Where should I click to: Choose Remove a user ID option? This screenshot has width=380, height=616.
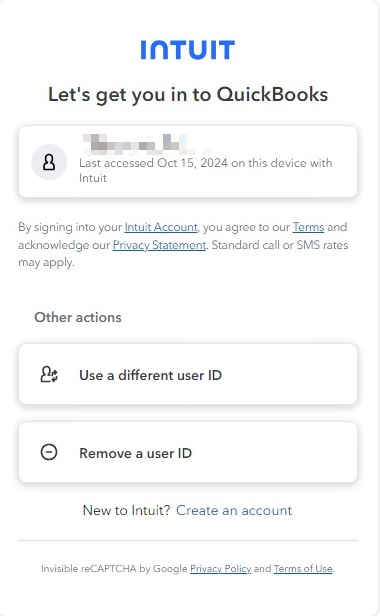188,452
